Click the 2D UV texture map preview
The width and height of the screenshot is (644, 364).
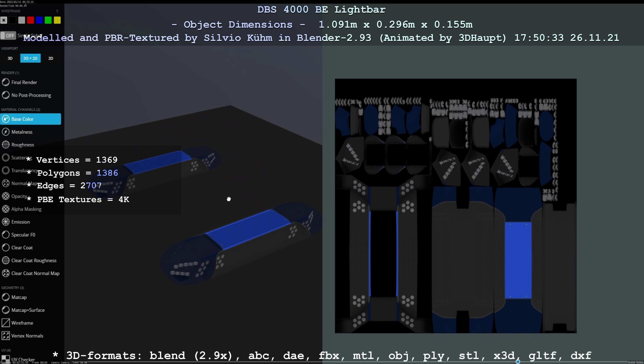456,206
